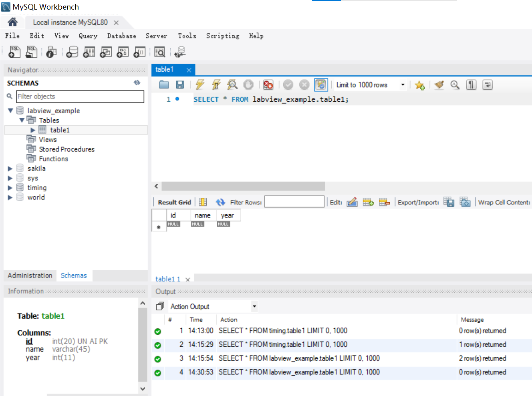Collapse the labview_example schema
The width and height of the screenshot is (532, 396).
tap(10, 111)
